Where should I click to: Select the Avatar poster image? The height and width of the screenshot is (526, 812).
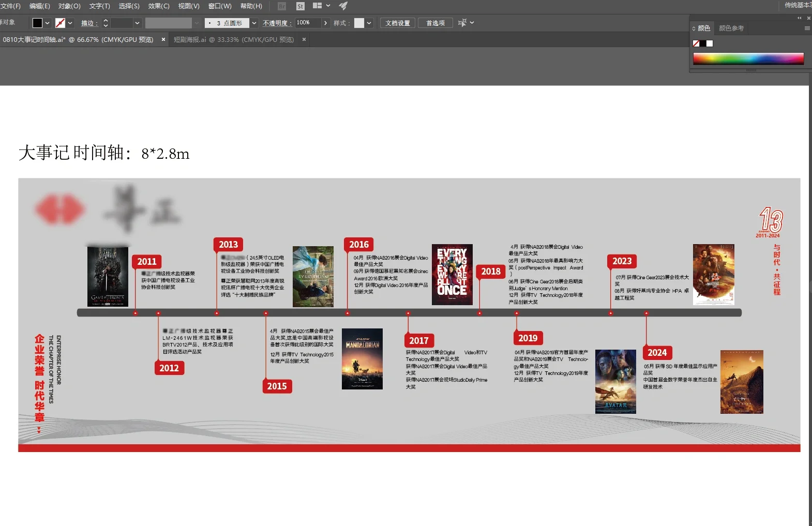615,382
